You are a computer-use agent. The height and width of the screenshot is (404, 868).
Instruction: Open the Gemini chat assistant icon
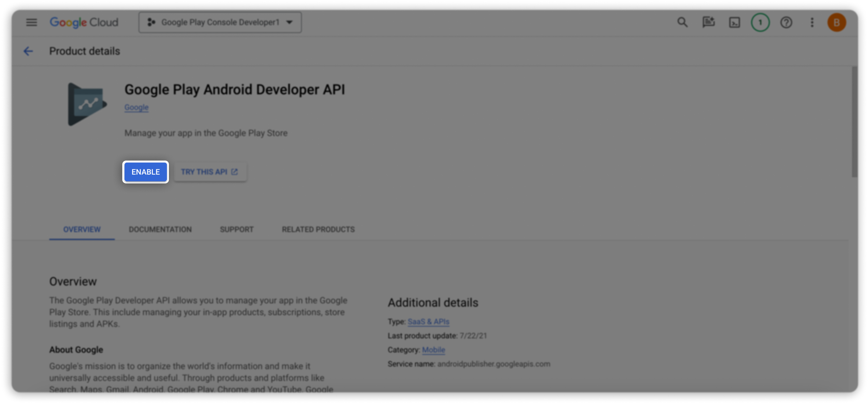click(x=708, y=22)
